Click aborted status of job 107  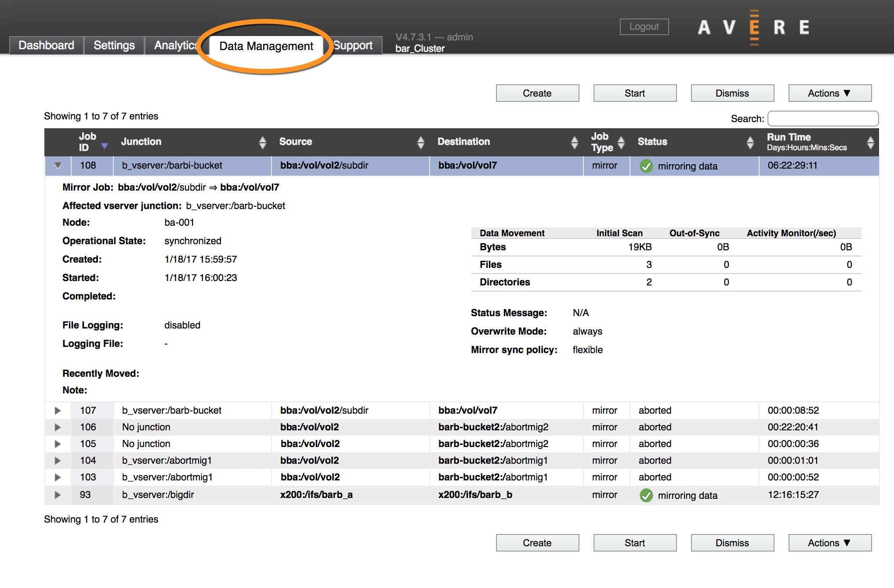[655, 410]
